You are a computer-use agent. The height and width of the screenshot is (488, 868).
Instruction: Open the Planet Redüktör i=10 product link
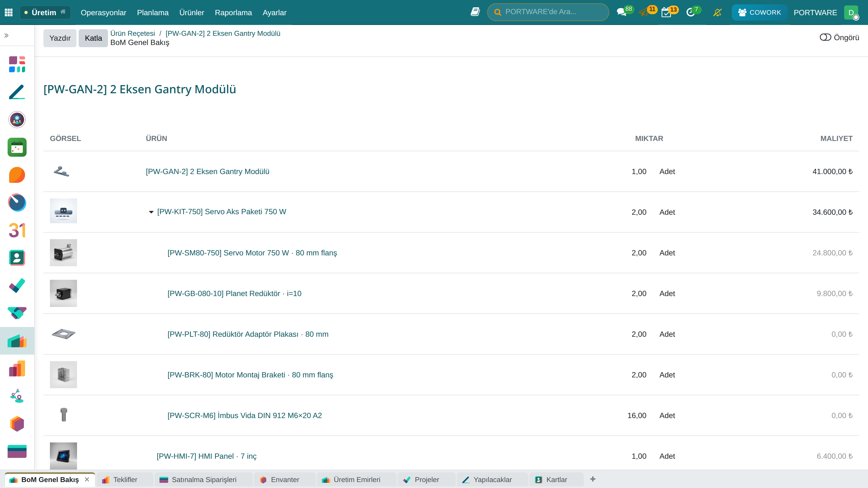pos(235,293)
